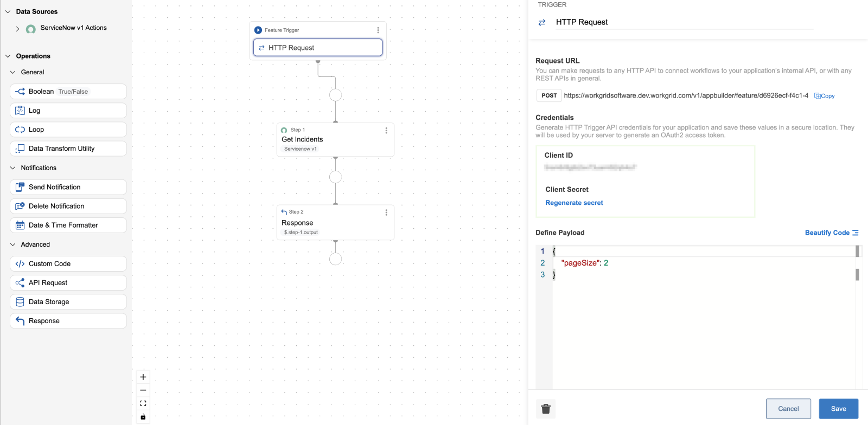
Task: Click the add-step circle below Response step
Action: click(x=336, y=259)
